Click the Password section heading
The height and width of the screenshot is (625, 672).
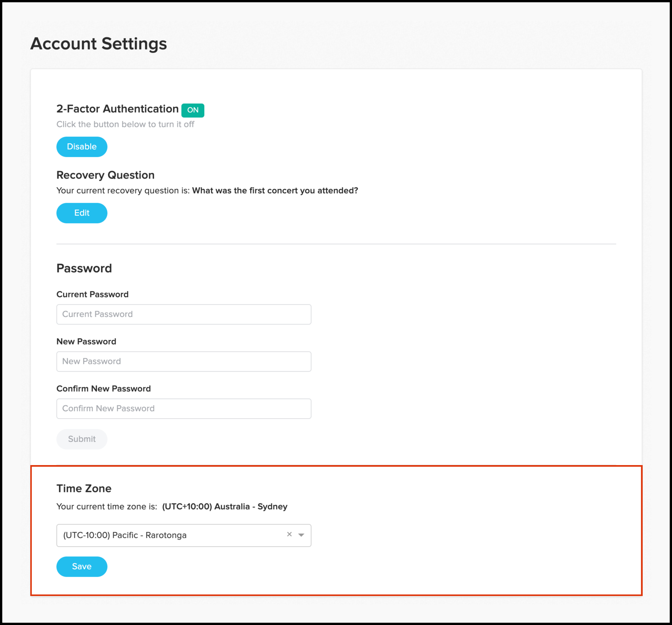click(x=84, y=268)
